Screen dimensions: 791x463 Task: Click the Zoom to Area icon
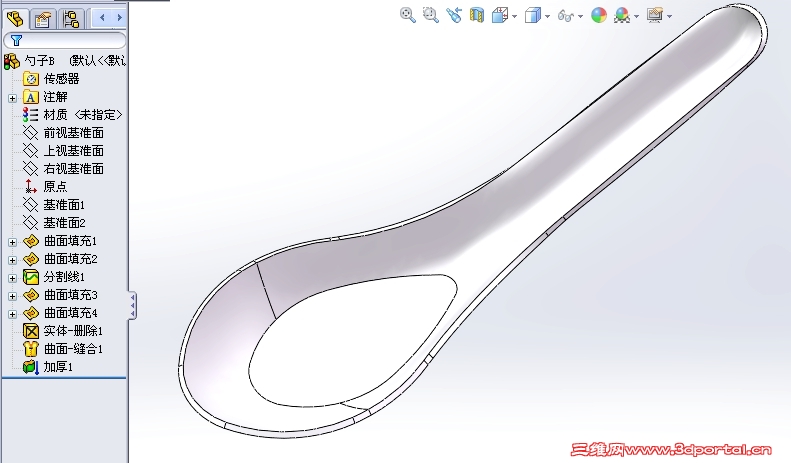[x=430, y=15]
